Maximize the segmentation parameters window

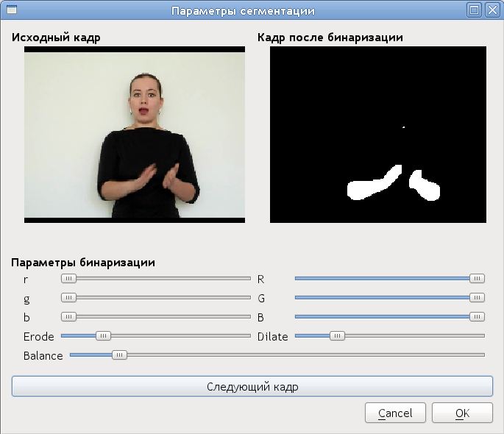[x=474, y=10]
